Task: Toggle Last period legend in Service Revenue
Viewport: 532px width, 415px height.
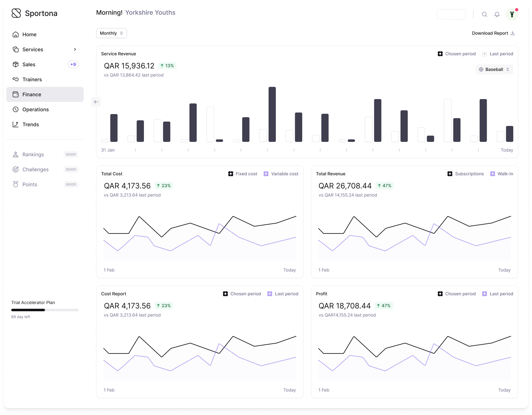Action: tap(498, 54)
